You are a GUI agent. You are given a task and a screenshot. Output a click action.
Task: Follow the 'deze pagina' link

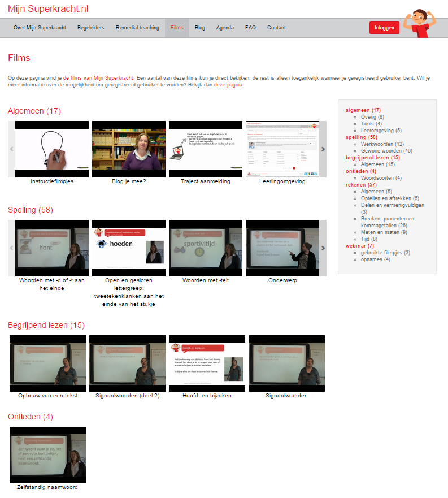(228, 85)
